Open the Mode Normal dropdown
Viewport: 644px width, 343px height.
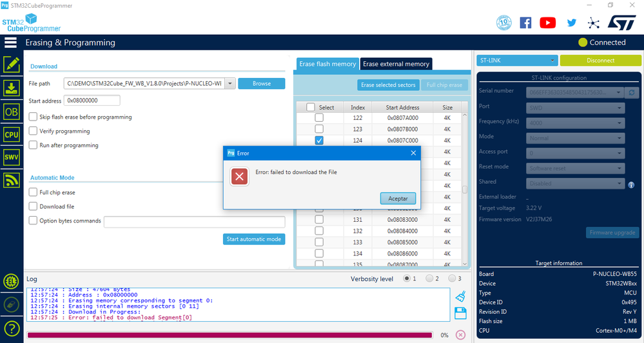click(x=575, y=138)
